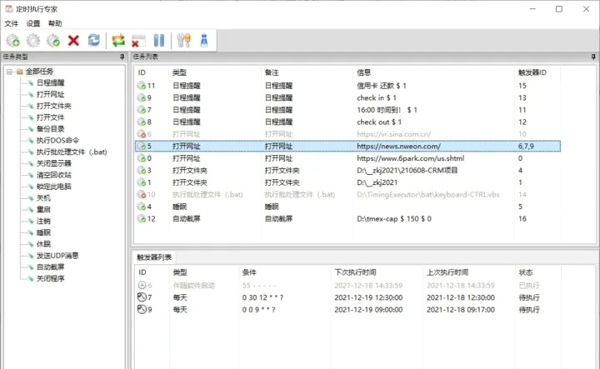This screenshot has height=369, width=600.
Task: Collapse the 全部任务 tree node
Action: pyautogui.click(x=9, y=72)
